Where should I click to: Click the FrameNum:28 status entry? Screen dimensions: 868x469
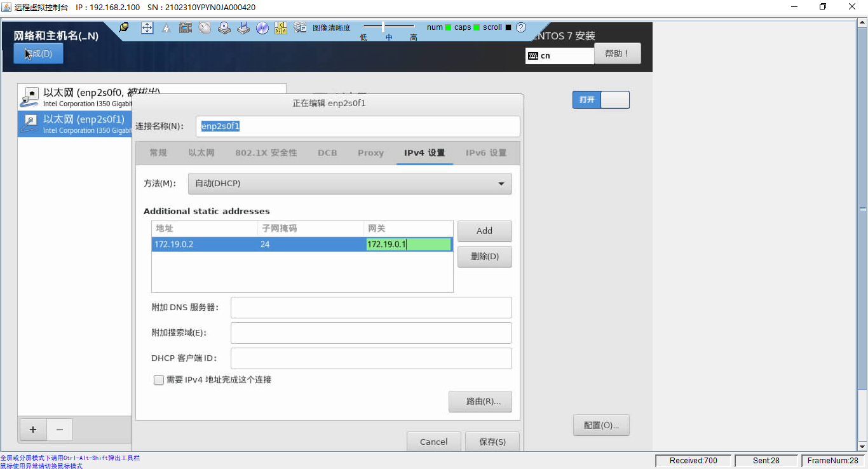coord(833,461)
